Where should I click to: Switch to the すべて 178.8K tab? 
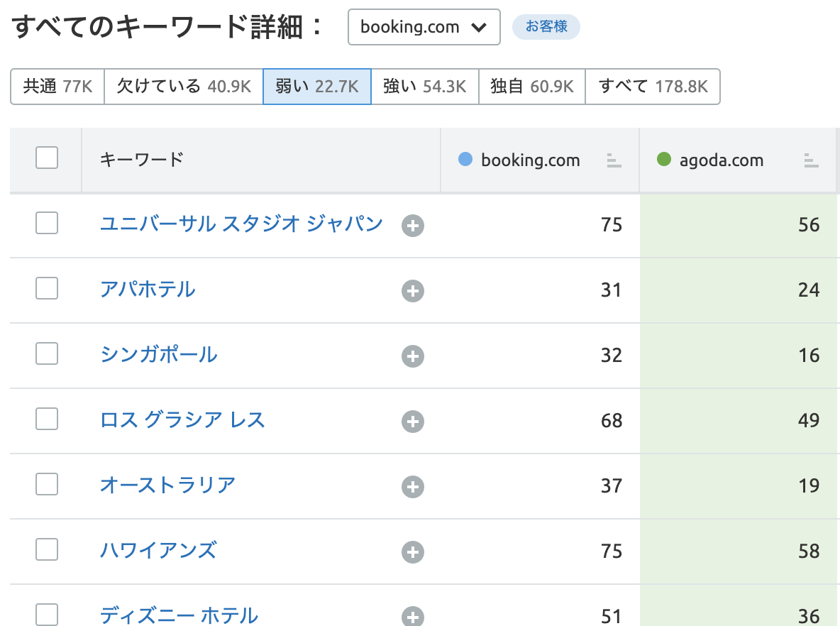coord(653,87)
